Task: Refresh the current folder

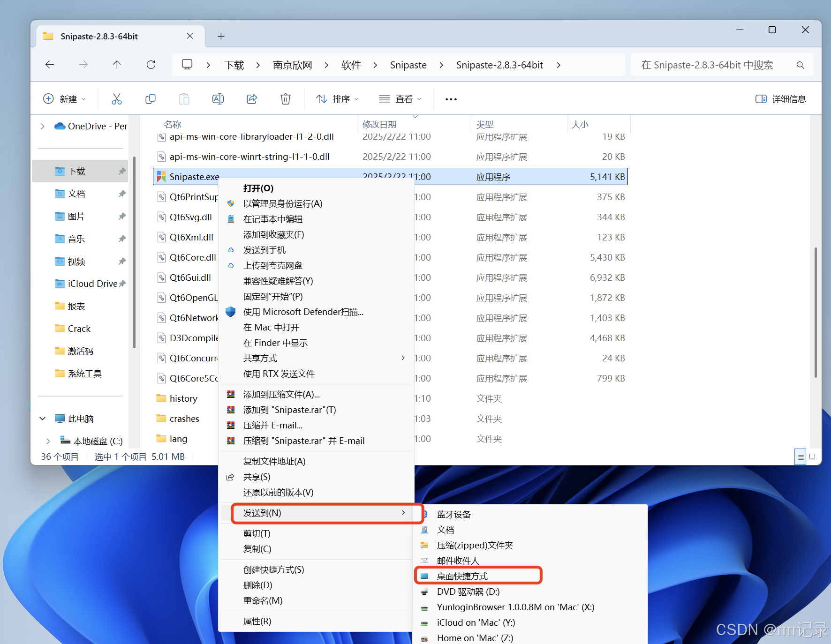Action: pyautogui.click(x=151, y=65)
